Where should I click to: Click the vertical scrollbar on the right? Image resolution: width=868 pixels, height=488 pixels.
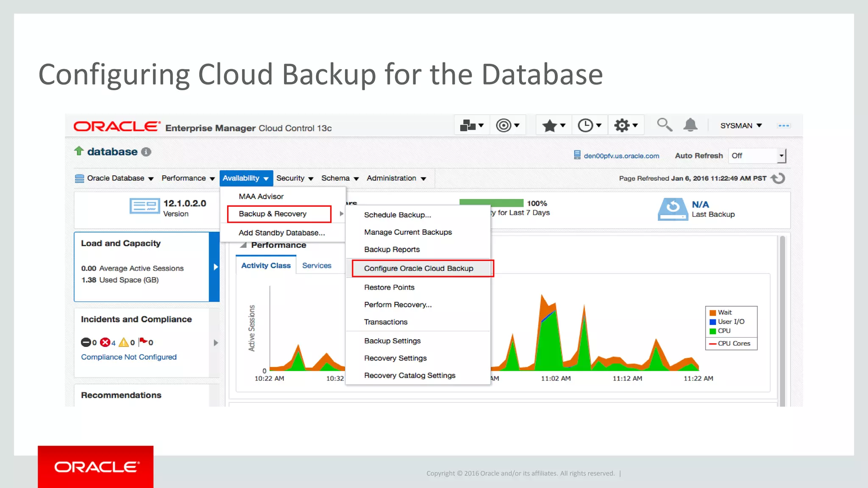point(782,321)
